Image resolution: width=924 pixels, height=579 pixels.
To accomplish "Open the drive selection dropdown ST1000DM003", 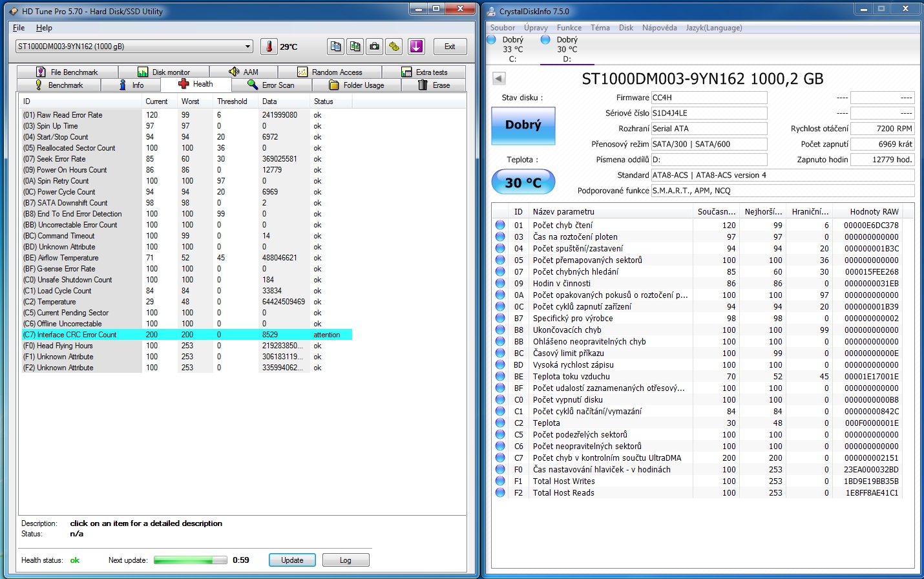I will coord(134,47).
